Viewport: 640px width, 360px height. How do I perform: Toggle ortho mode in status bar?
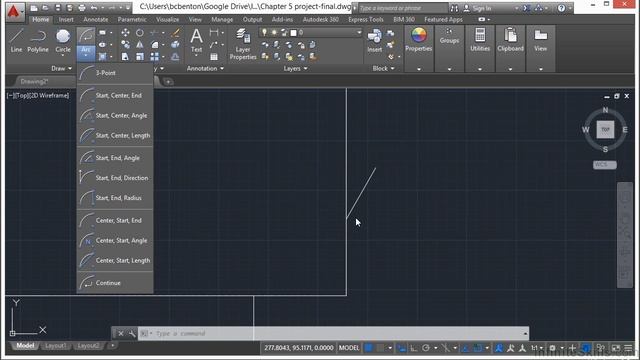(413, 348)
